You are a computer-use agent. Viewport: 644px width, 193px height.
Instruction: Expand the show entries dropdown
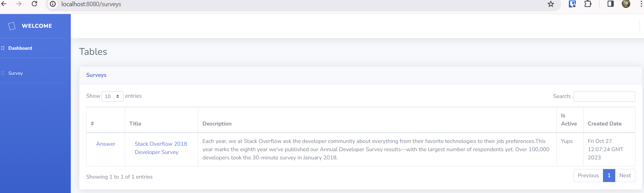[112, 96]
